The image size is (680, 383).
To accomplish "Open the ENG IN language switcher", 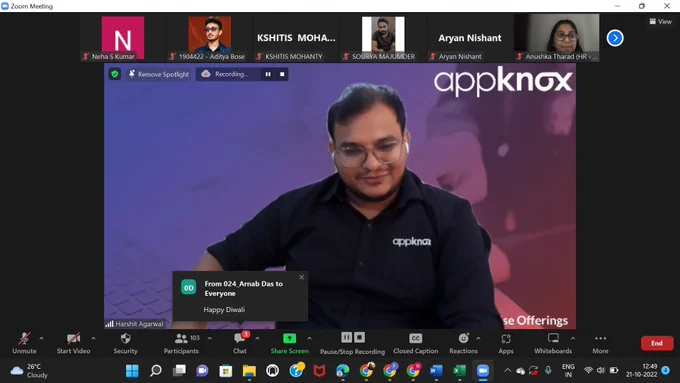I will (x=568, y=371).
